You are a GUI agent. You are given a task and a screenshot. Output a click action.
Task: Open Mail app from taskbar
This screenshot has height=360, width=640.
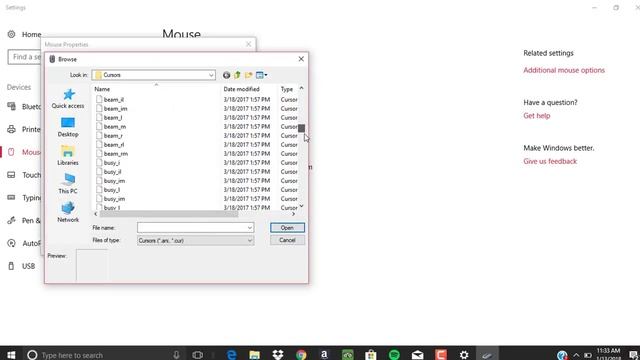418,355
